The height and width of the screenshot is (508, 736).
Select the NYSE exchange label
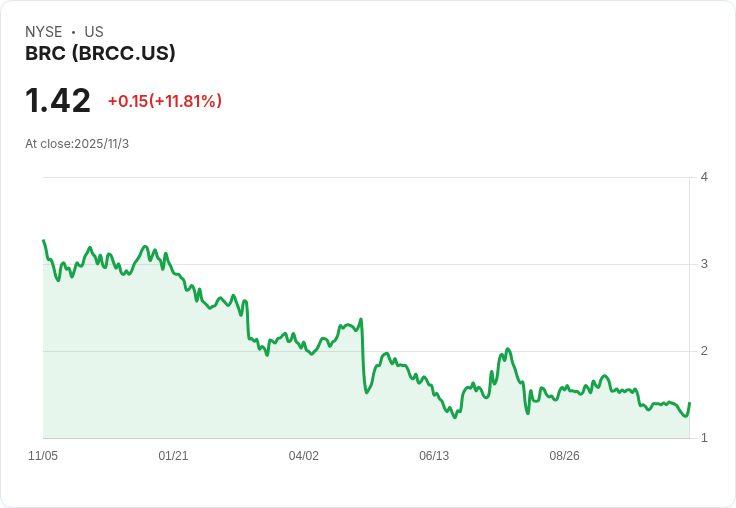44,32
